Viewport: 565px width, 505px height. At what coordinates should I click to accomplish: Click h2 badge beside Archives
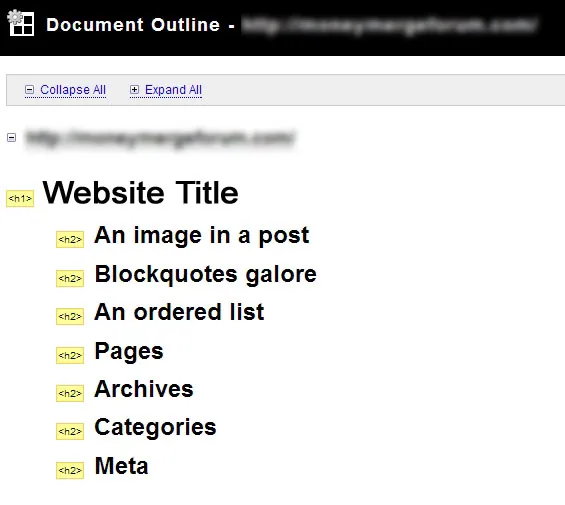tap(70, 393)
